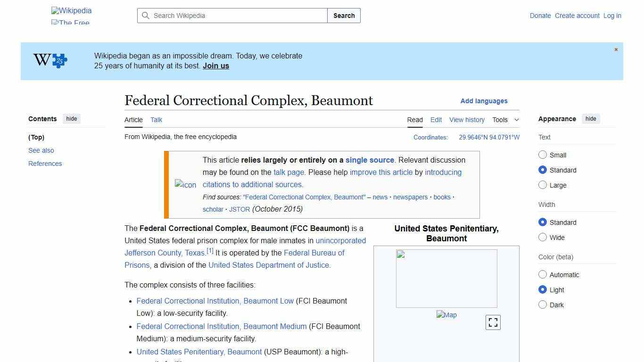Switch color scheme to Dark
Screen dimensions: 644x362
click(x=543, y=305)
